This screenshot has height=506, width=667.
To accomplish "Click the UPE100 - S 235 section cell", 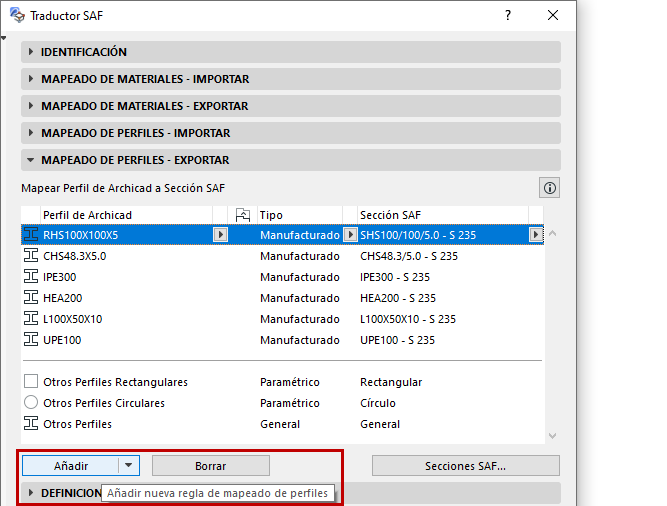I will (397, 340).
